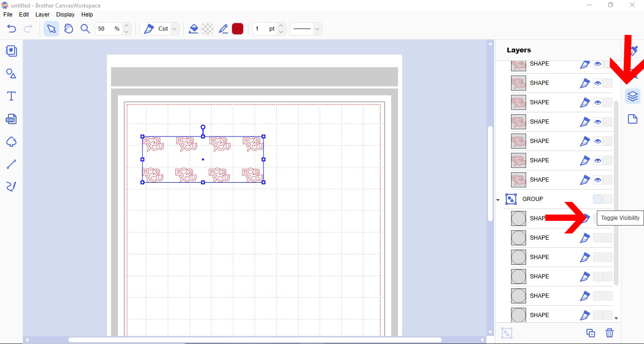Click the Layers list scroll down arrow
The width and height of the screenshot is (644, 344).
(616, 319)
